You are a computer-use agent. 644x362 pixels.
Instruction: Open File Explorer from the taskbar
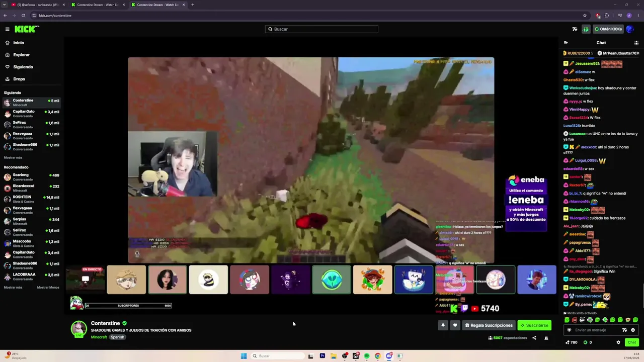(333, 356)
